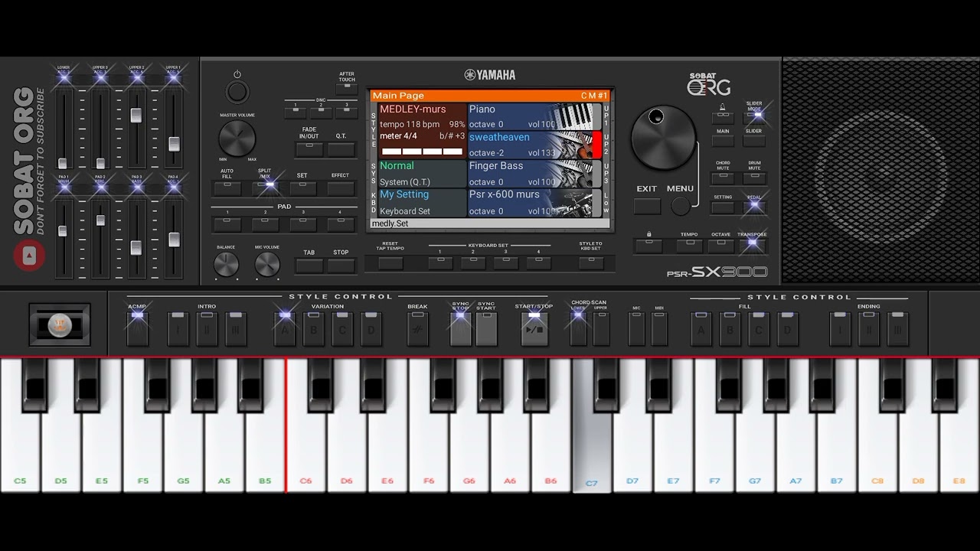
Task: Click the Balance knob
Action: [226, 264]
